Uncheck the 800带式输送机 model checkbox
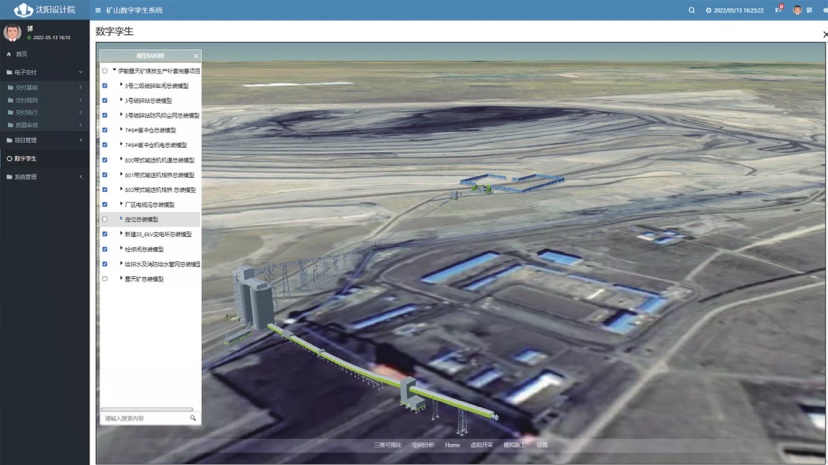The height and width of the screenshot is (465, 828). tap(105, 160)
